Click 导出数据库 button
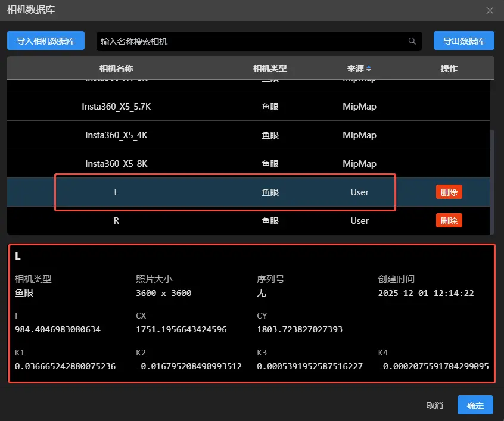This screenshot has width=504, height=421. click(x=463, y=41)
